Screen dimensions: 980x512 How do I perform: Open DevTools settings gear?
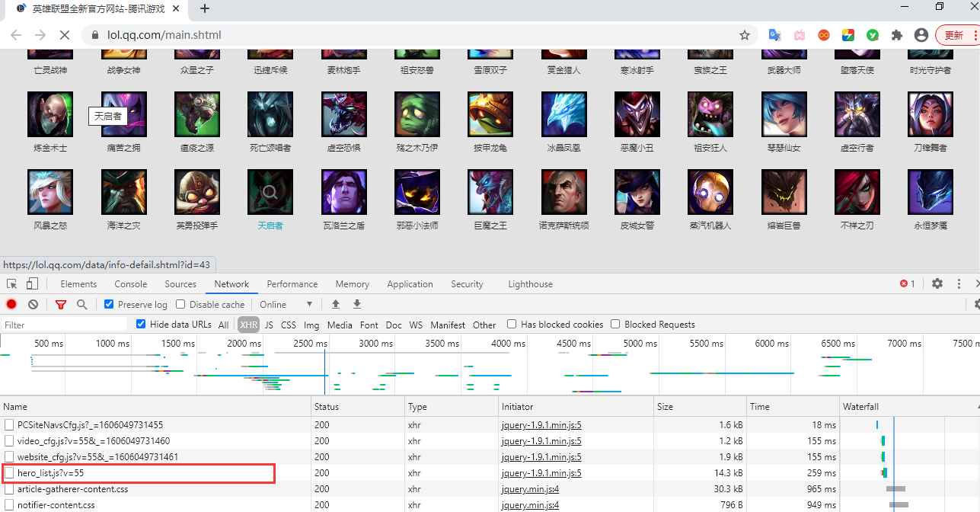(x=937, y=283)
